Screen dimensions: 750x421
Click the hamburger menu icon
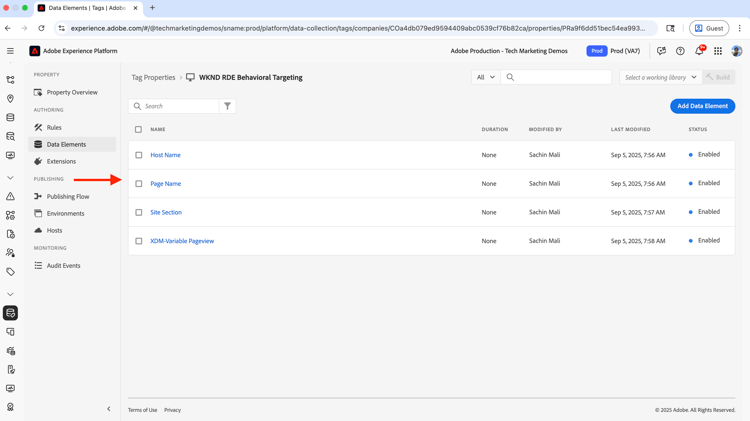point(10,51)
